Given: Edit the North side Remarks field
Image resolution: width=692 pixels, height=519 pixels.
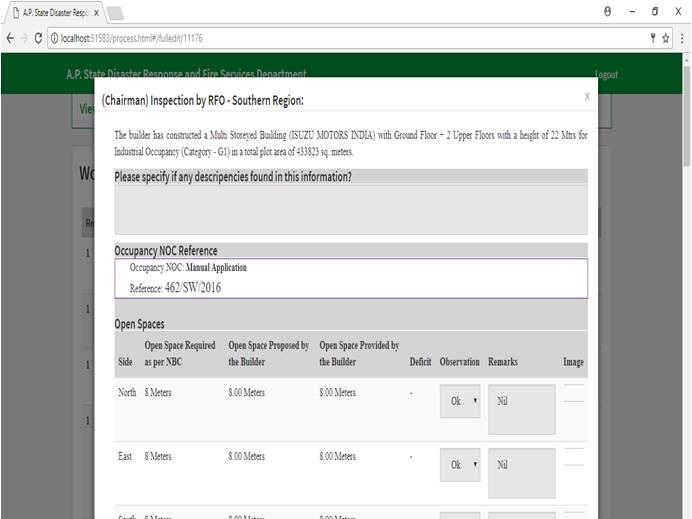Looking at the screenshot, I should click(x=521, y=409).
